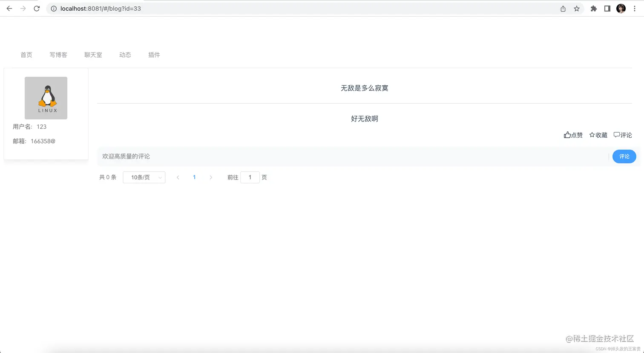Select page number 1 in pagination

[194, 177]
